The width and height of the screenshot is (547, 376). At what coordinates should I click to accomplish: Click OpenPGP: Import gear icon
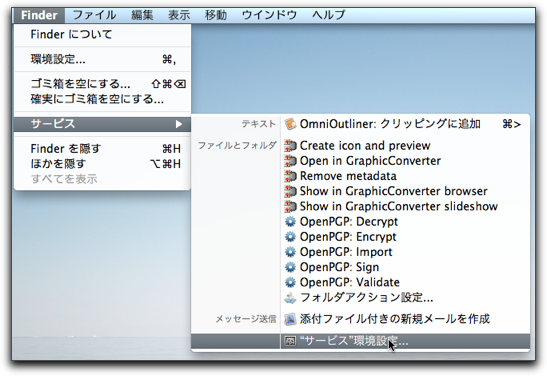pos(290,252)
